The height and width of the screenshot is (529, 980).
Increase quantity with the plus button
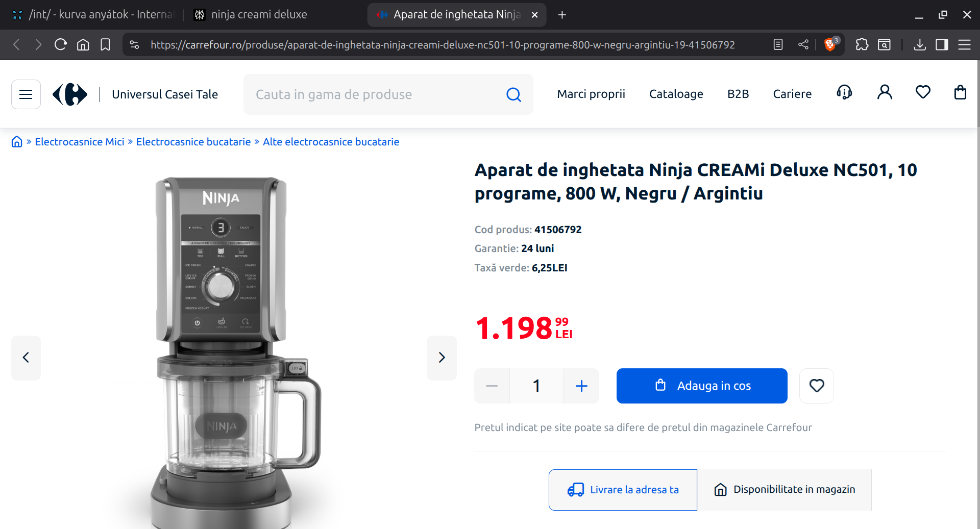pyautogui.click(x=581, y=386)
